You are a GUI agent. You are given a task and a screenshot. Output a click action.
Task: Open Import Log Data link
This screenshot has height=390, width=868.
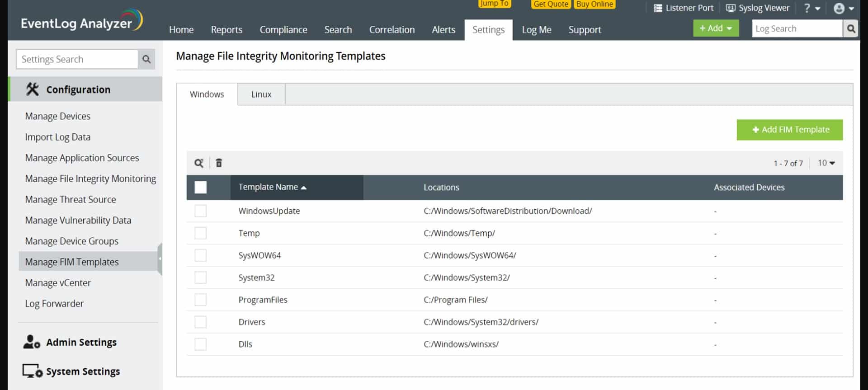58,137
